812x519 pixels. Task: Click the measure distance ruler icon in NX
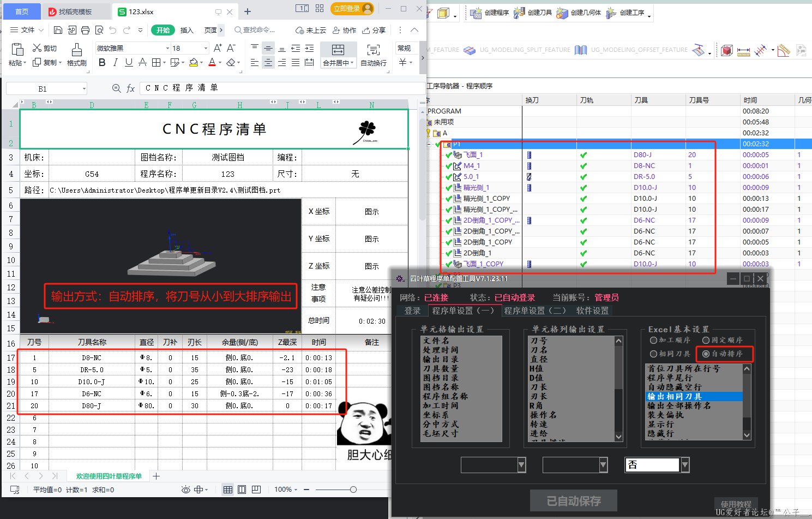coord(743,51)
